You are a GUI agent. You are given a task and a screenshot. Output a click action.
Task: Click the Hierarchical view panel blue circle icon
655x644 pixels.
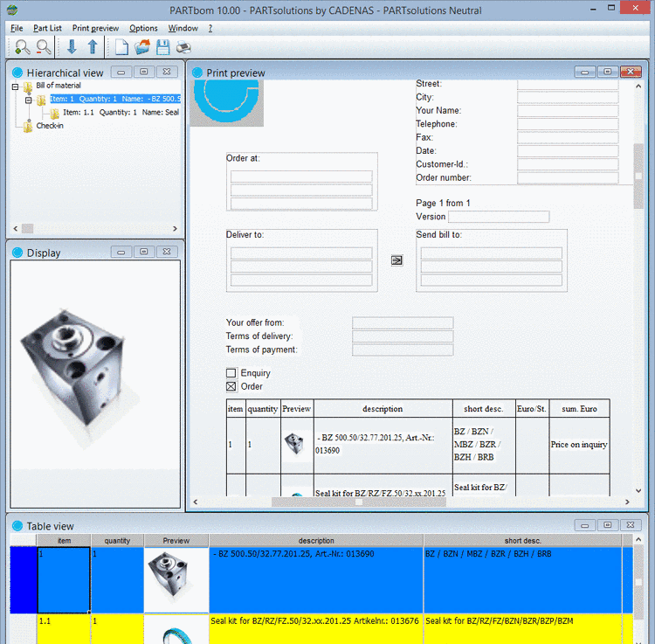(17, 73)
